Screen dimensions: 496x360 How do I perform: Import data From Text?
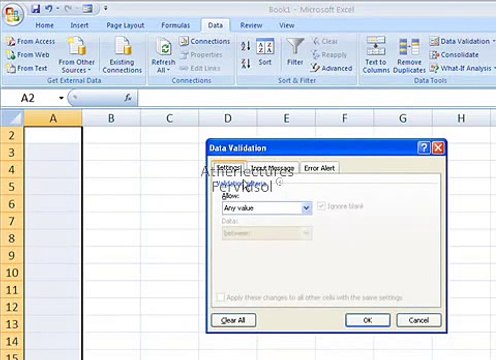pyautogui.click(x=27, y=68)
